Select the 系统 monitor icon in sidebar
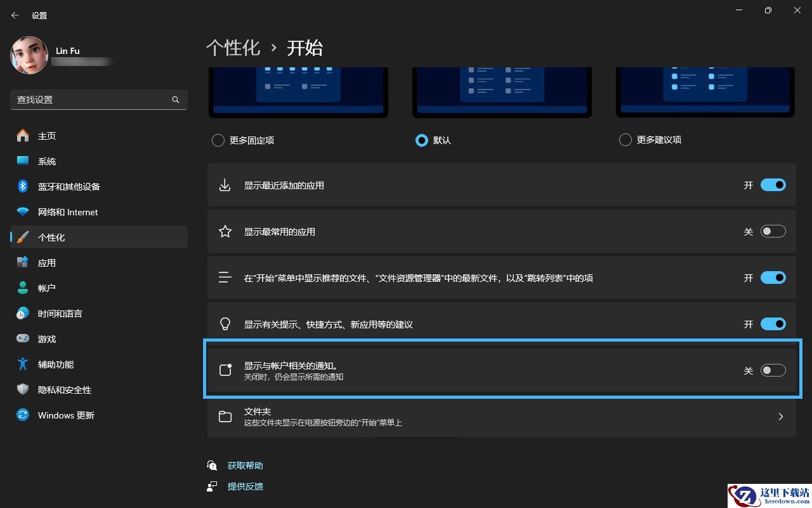This screenshot has height=508, width=812. point(23,161)
